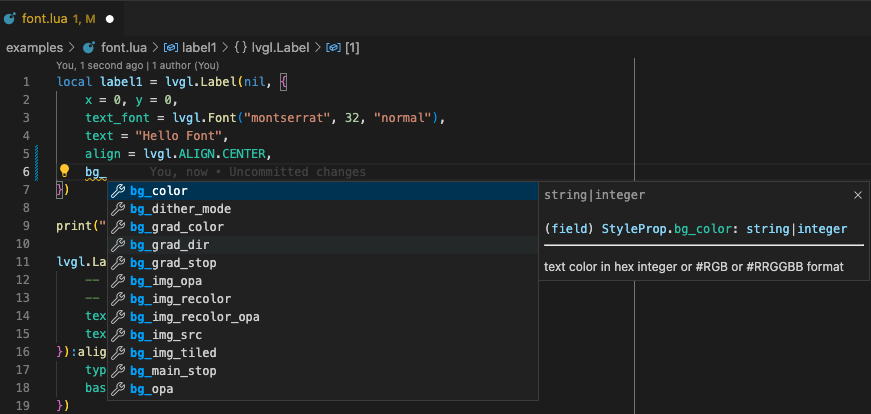Open the examples folder breadcrumb
This screenshot has height=414, width=871.
click(34, 47)
